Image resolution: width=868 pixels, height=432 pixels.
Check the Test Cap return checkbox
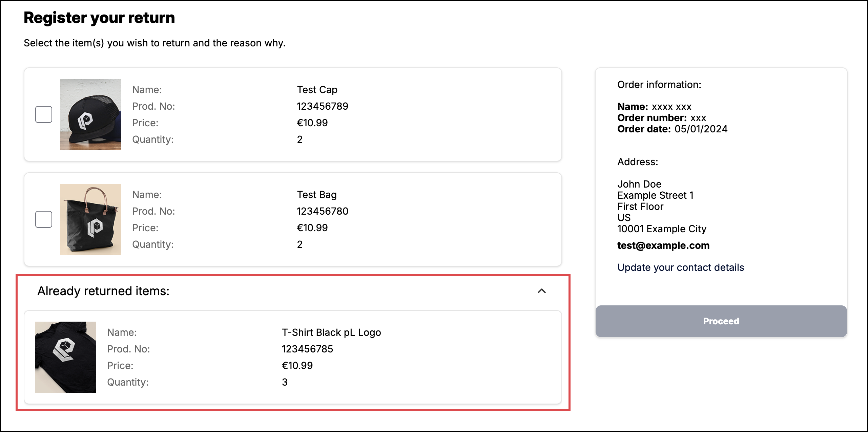pyautogui.click(x=44, y=114)
